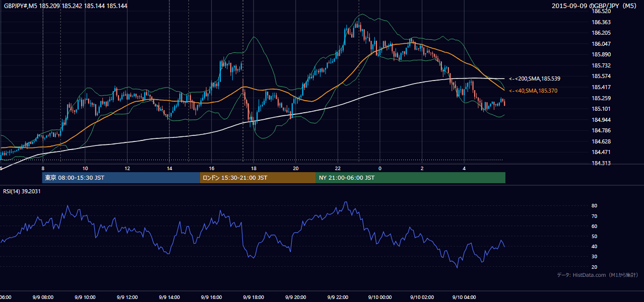The width and height of the screenshot is (644, 302).
Task: Click the 9/9 08:00 bottom time label
Action: (42, 297)
